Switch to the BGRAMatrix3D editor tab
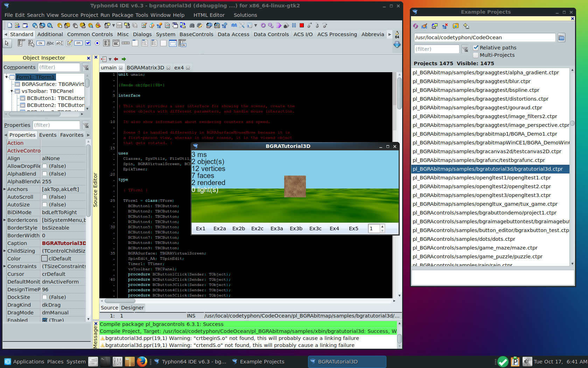The image size is (588, 368). [145, 68]
